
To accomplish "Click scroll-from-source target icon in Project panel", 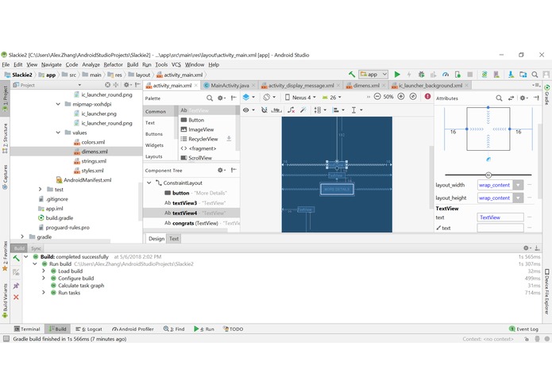I will (x=107, y=85).
